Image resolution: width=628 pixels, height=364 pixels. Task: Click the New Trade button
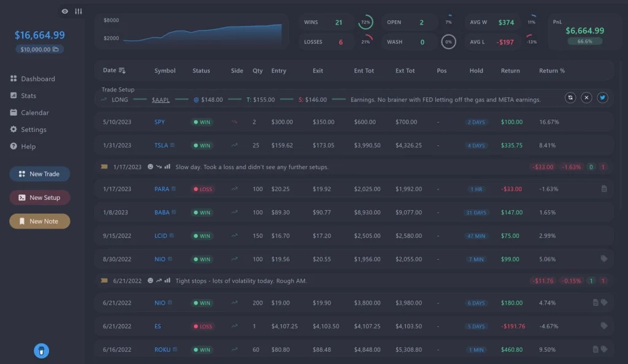[x=39, y=173]
